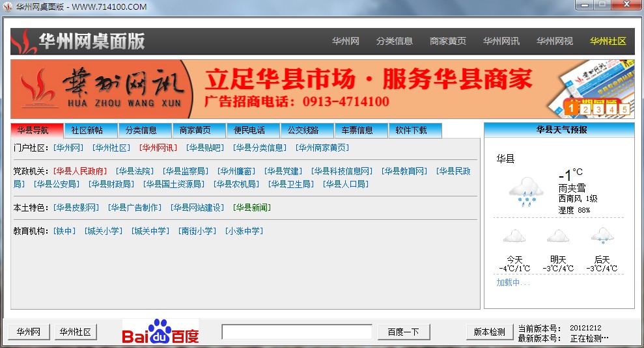Open the [小张中学] school link
The width and height of the screenshot is (644, 348).
[x=244, y=231]
